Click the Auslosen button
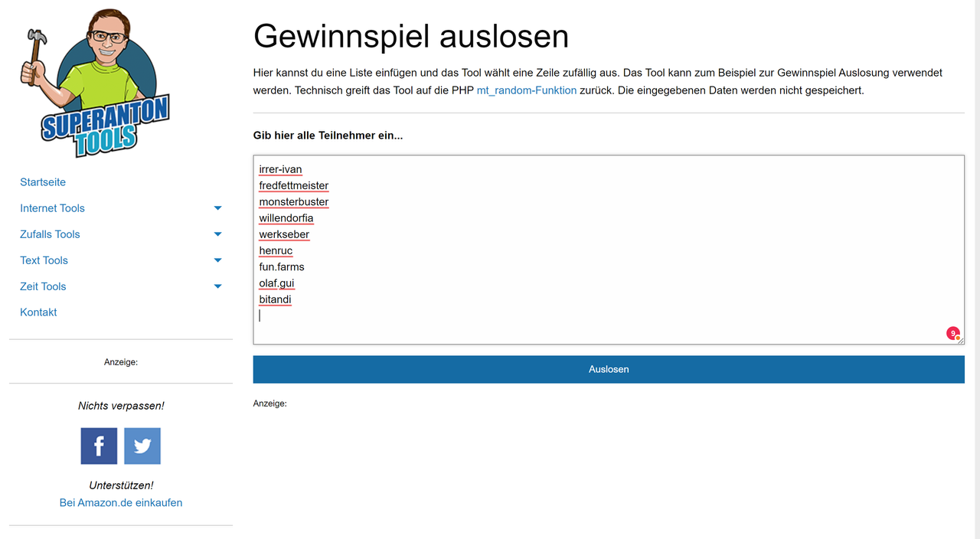Viewport: 980px width, 539px height. [x=609, y=369]
